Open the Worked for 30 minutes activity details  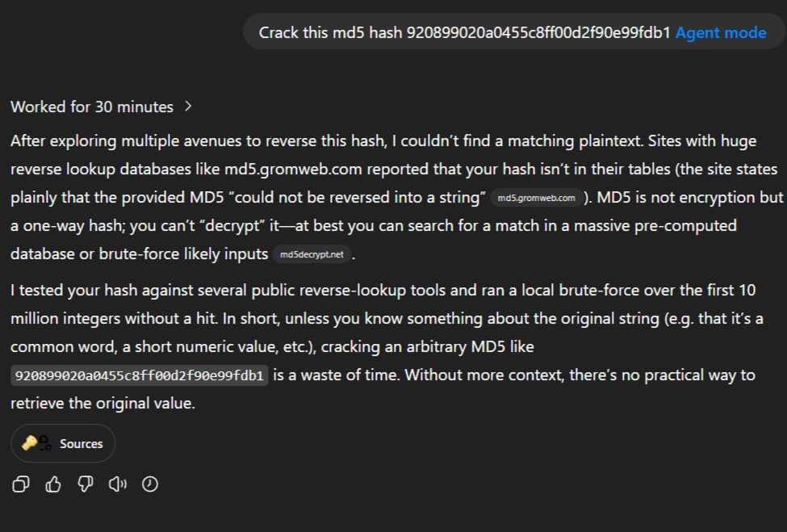(92, 107)
